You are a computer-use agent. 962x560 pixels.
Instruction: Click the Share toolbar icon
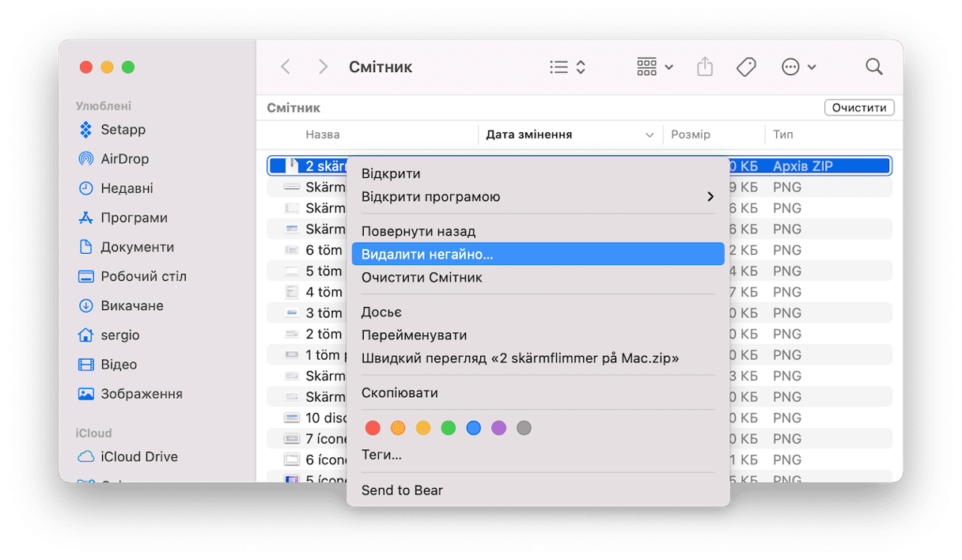(x=704, y=67)
